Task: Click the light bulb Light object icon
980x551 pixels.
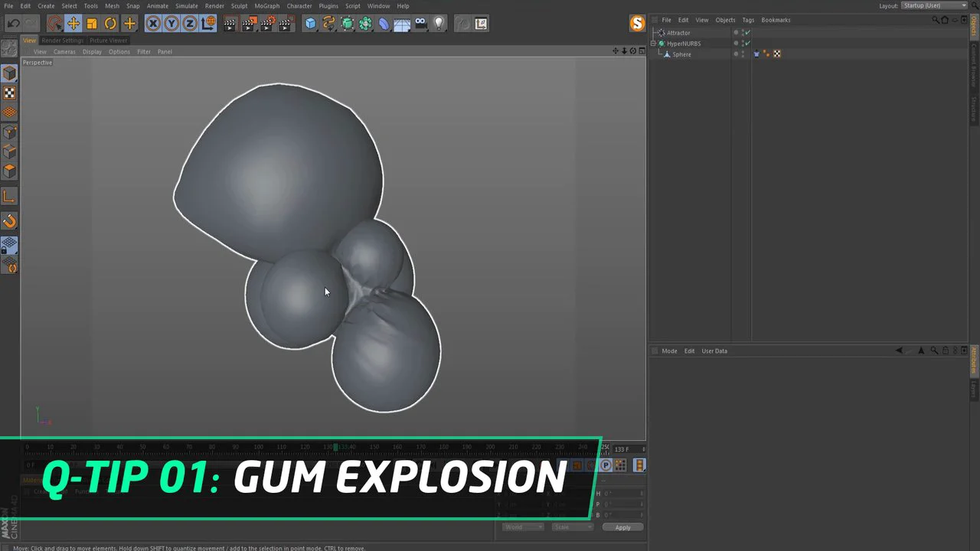Action: pos(439,24)
